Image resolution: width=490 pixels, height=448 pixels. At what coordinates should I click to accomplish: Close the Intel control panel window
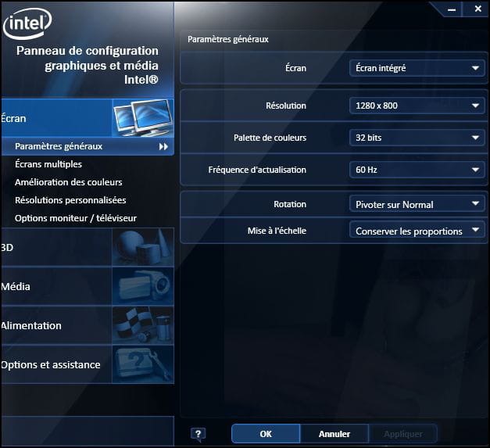tap(477, 9)
